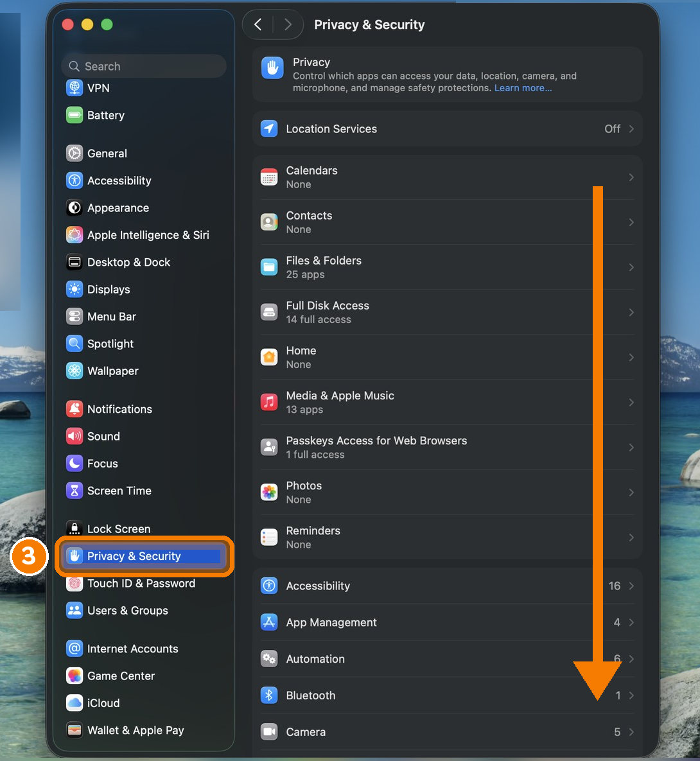The height and width of the screenshot is (761, 700).
Task: Open Files & Folders via its chevron
Action: (631, 267)
